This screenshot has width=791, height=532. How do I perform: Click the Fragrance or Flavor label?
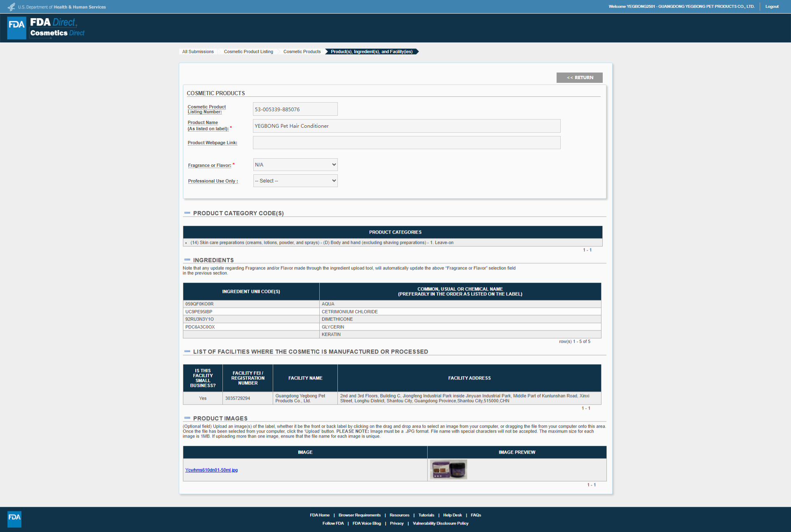tap(210, 165)
